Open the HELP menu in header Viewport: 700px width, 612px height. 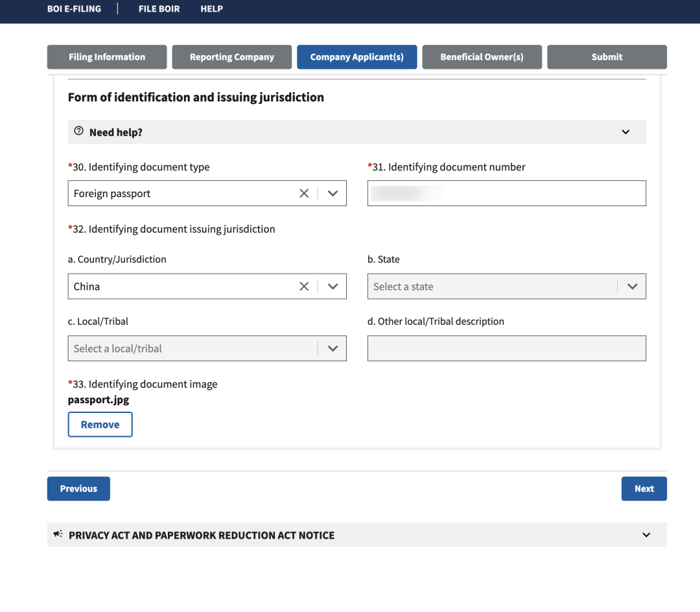coord(211,9)
